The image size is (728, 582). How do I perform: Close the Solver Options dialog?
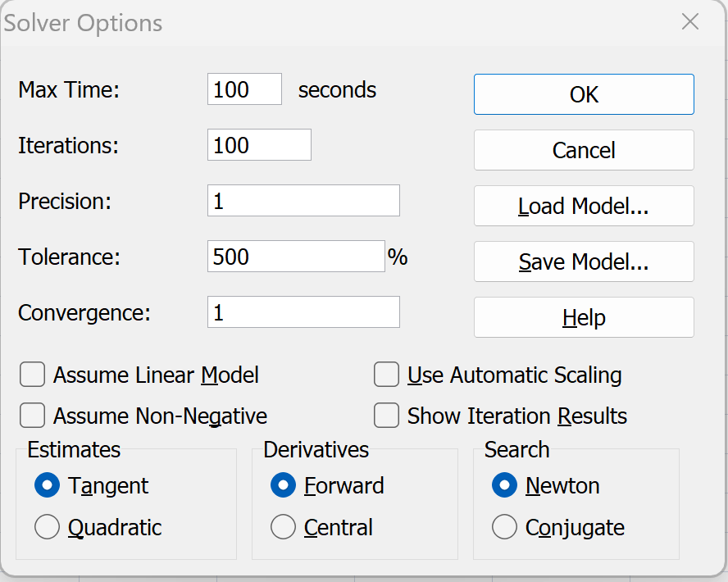click(690, 21)
